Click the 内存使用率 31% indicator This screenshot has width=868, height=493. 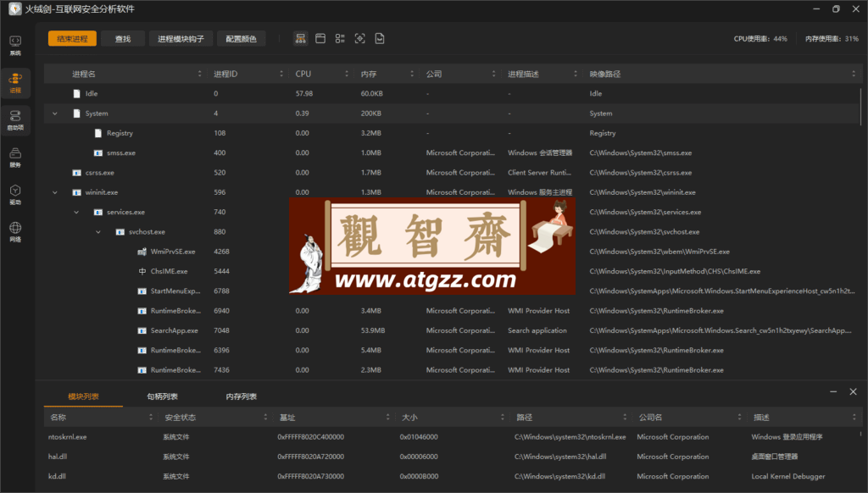(x=832, y=39)
